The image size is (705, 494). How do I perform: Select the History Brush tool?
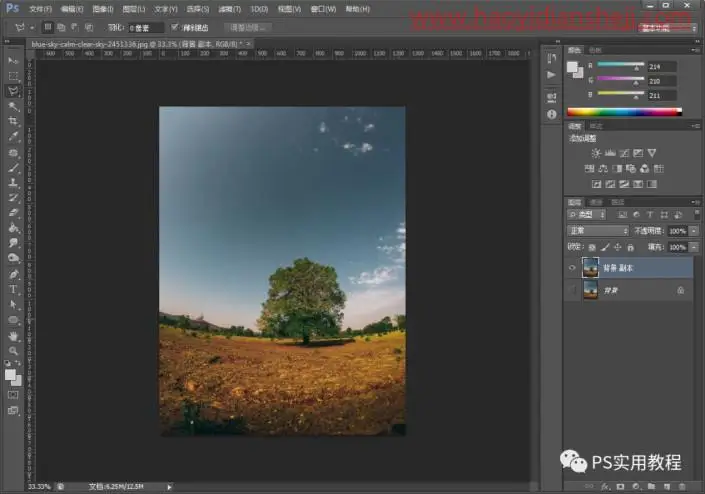[x=13, y=198]
